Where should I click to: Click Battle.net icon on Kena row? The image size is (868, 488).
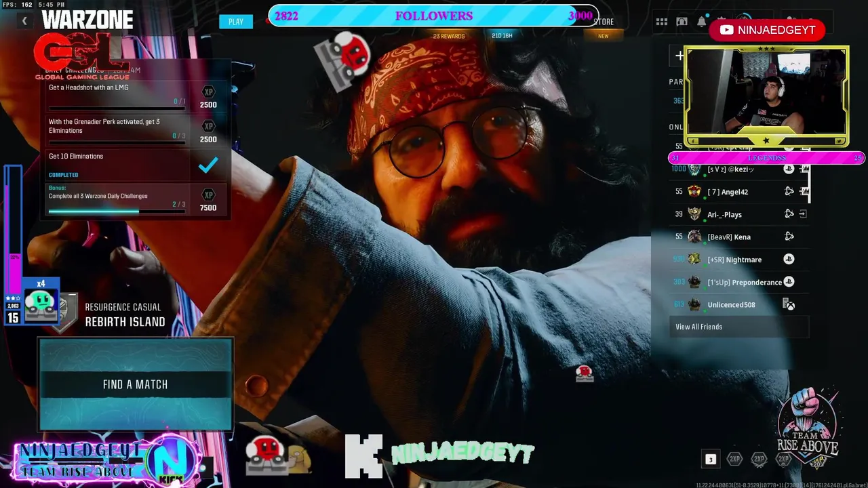pyautogui.click(x=789, y=237)
